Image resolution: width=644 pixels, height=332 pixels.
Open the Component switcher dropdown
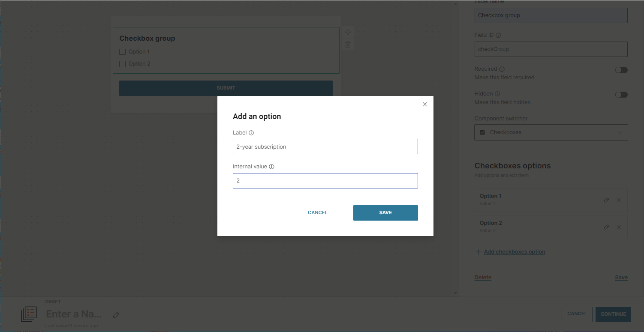[x=551, y=132]
